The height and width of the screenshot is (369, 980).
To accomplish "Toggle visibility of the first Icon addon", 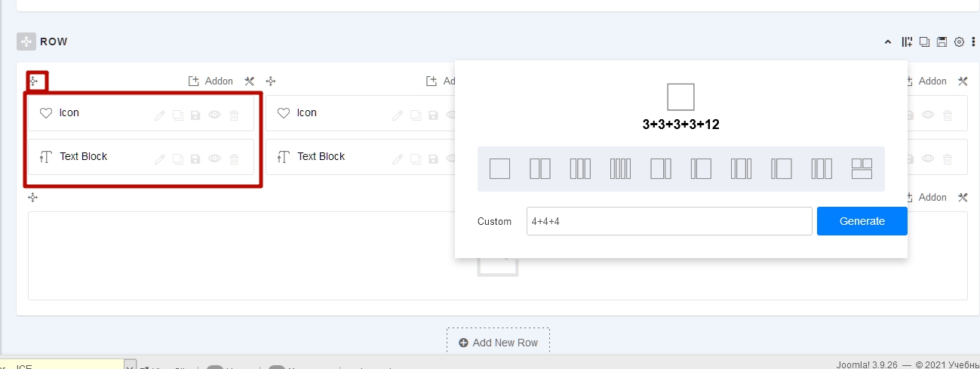I will pos(215,115).
